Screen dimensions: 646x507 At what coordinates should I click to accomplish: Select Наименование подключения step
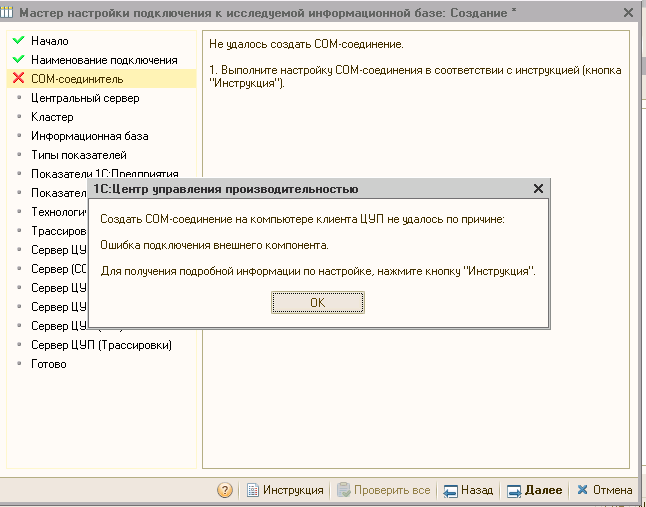coord(101,60)
